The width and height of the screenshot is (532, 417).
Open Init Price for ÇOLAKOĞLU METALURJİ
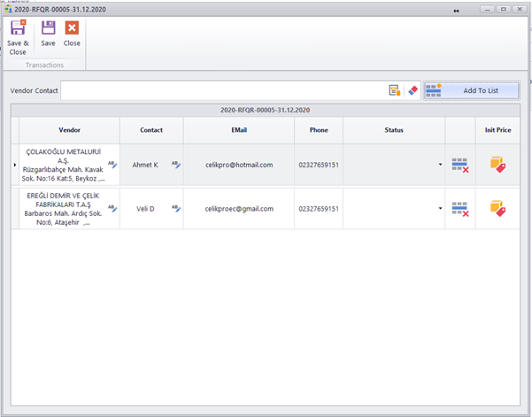pyautogui.click(x=497, y=165)
